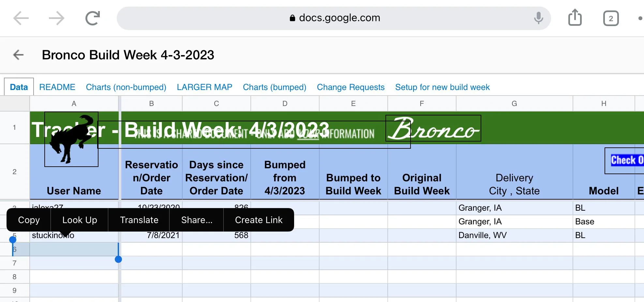Select row 9 header
Viewport: 644px width, 302px height.
[15, 290]
